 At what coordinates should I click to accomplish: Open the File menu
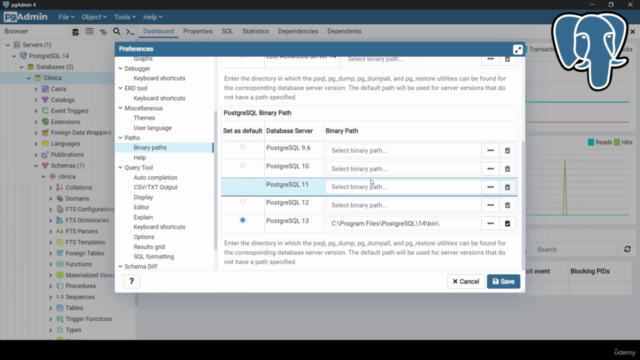[x=66, y=17]
